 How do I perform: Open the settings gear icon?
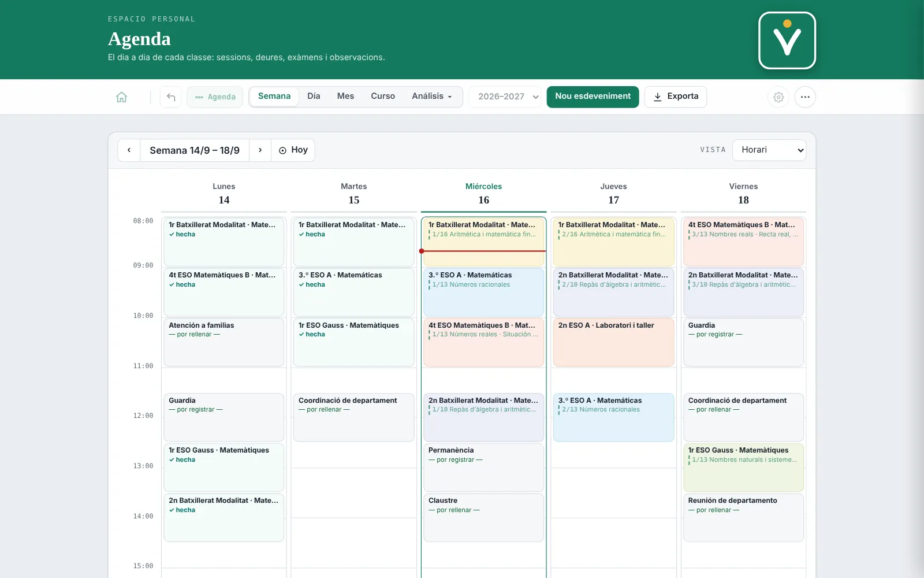pos(778,97)
